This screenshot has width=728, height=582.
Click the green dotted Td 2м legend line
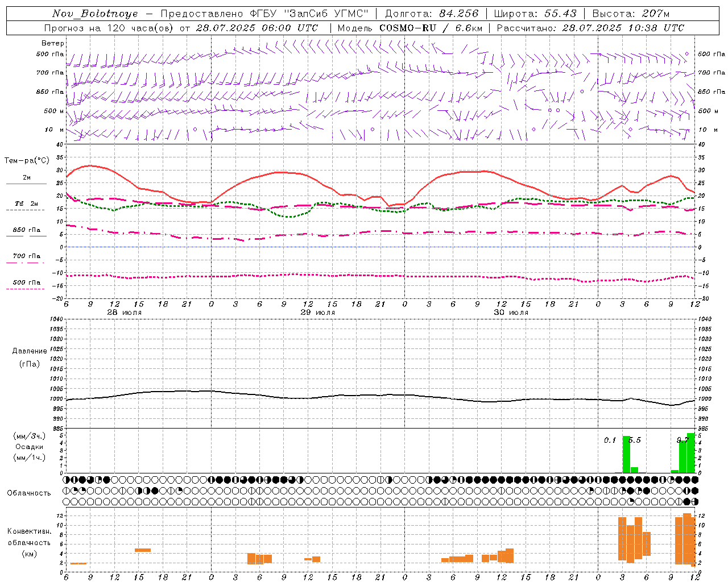(25, 210)
